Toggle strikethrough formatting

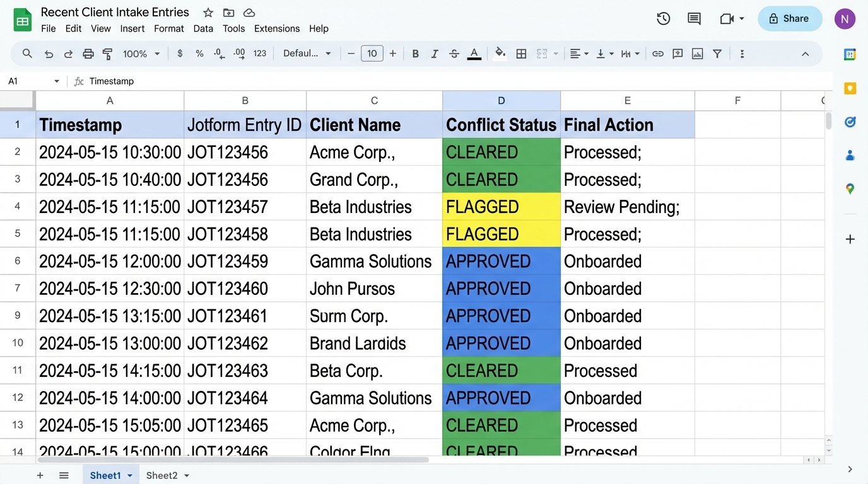[x=454, y=54]
